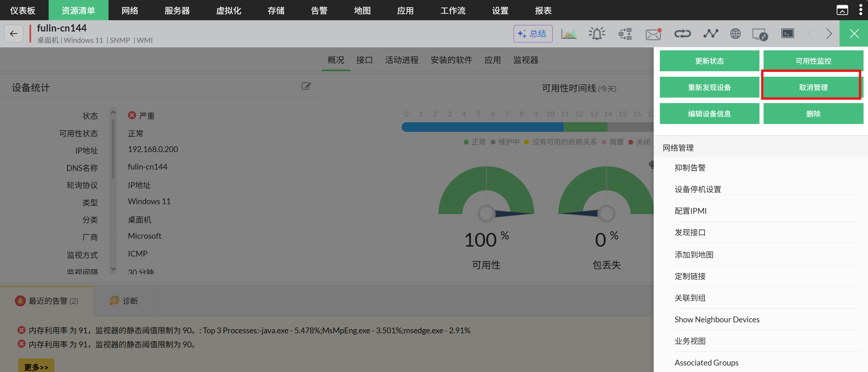Screen dimensions: 868x372
Task: Open top navigation 应用 menu
Action: coord(405,10)
